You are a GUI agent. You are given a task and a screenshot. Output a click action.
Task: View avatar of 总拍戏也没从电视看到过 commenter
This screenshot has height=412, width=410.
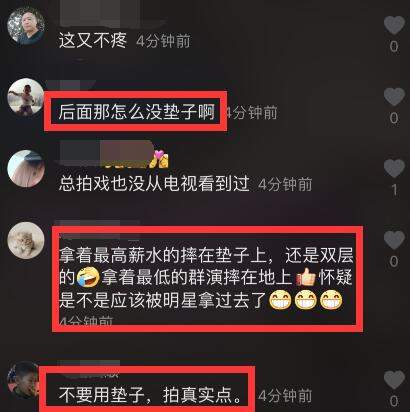26,169
